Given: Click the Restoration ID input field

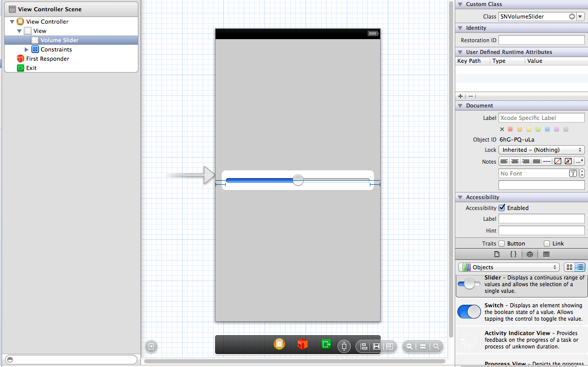Looking at the screenshot, I should (541, 40).
